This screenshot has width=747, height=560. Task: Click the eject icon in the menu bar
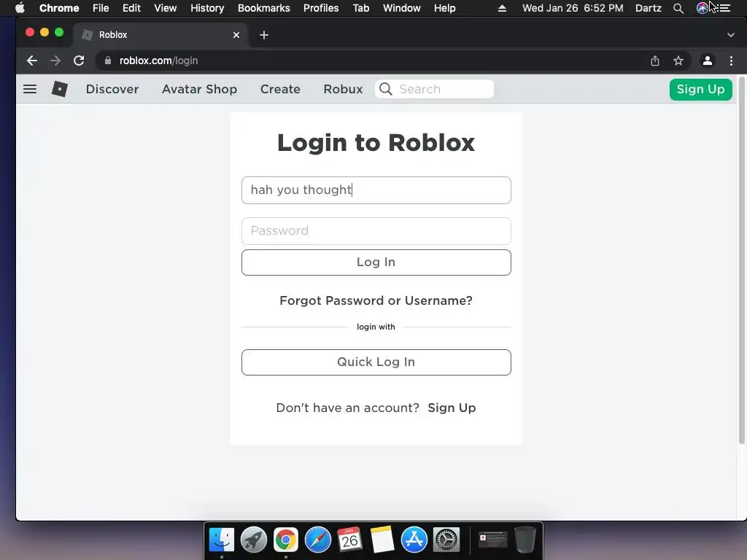point(502,8)
